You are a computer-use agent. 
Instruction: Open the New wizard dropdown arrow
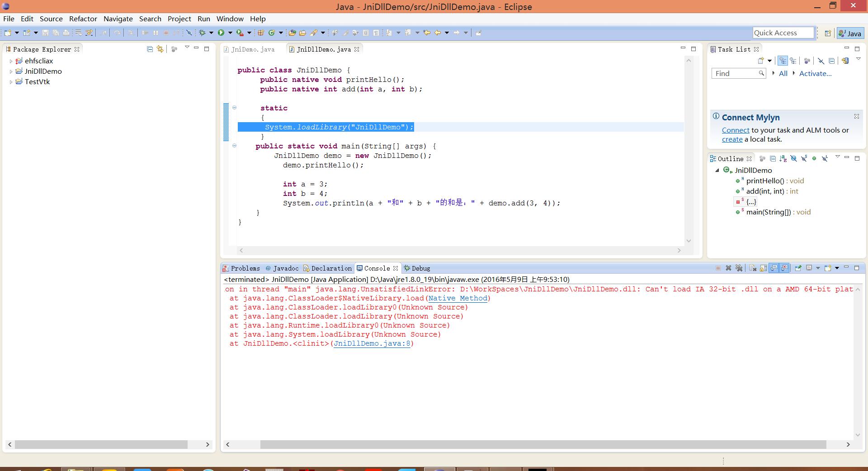17,33
